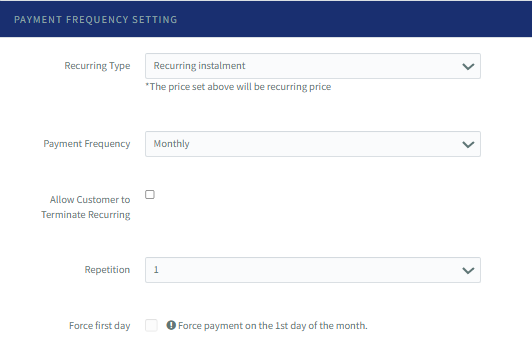Click the recurring price note text

238,87
